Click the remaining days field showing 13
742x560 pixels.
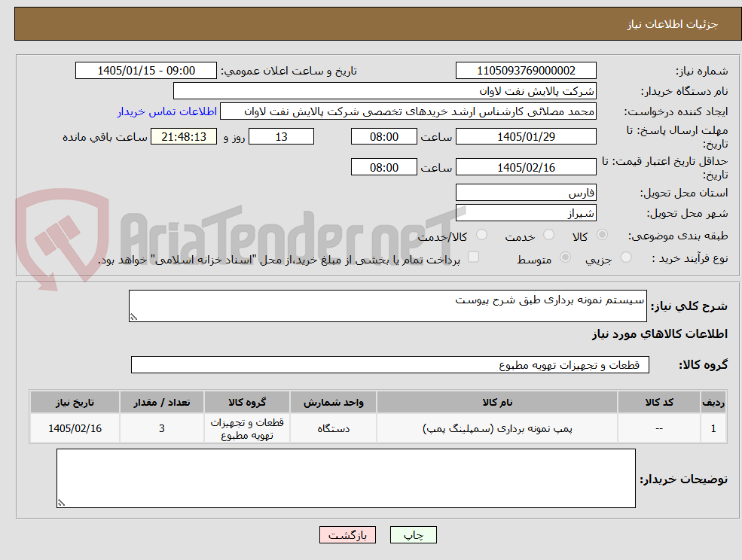(281, 137)
